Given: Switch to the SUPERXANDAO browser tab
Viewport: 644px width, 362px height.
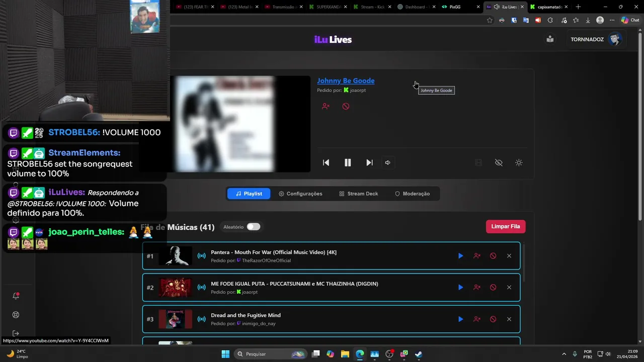Looking at the screenshot, I should click(x=328, y=7).
